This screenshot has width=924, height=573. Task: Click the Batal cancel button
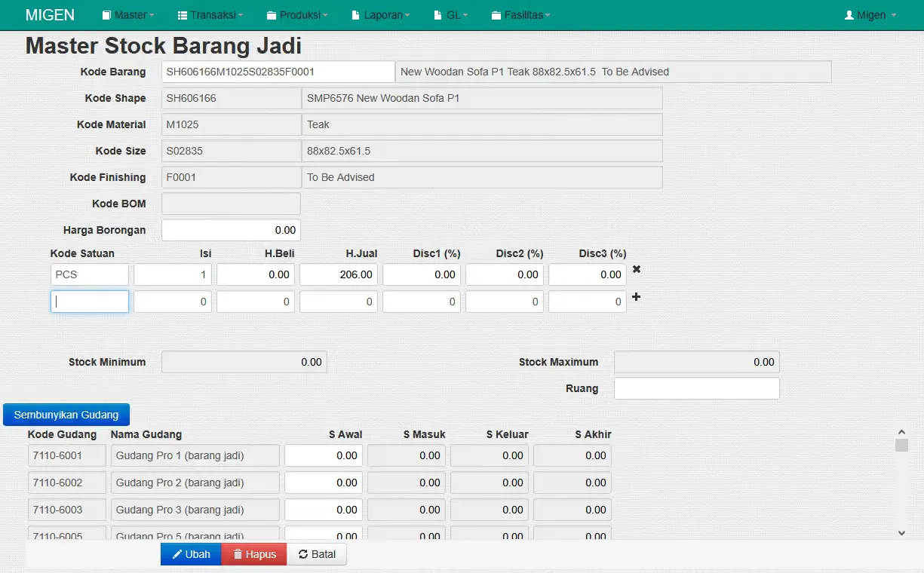[x=317, y=554]
